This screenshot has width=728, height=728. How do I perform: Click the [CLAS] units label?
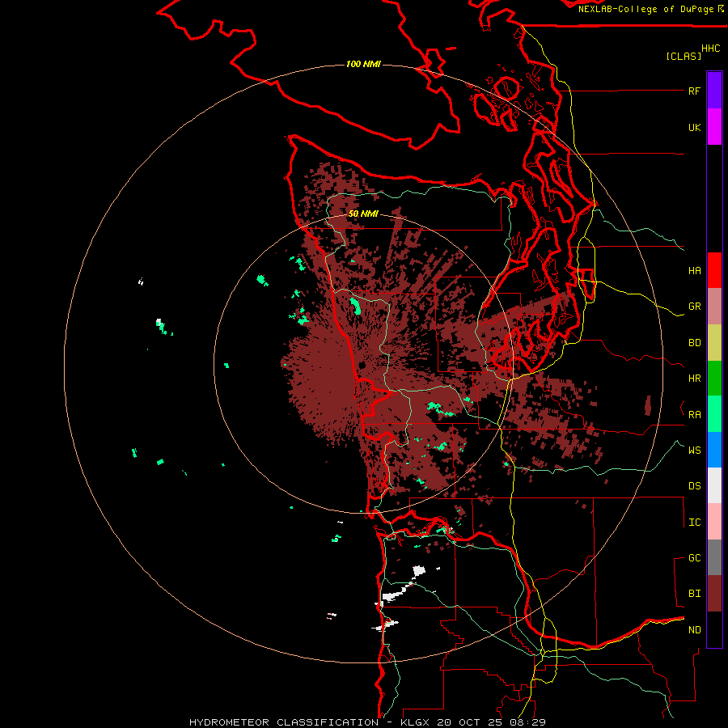click(684, 57)
